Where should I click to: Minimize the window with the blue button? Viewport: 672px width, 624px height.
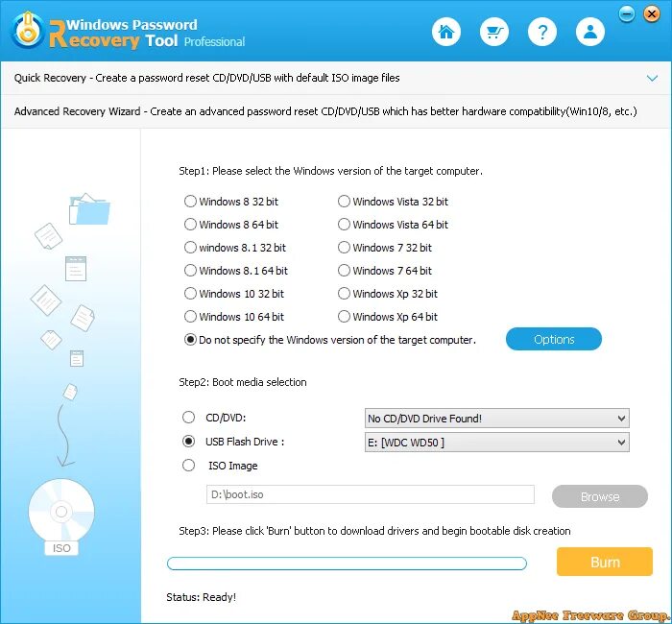(x=627, y=14)
